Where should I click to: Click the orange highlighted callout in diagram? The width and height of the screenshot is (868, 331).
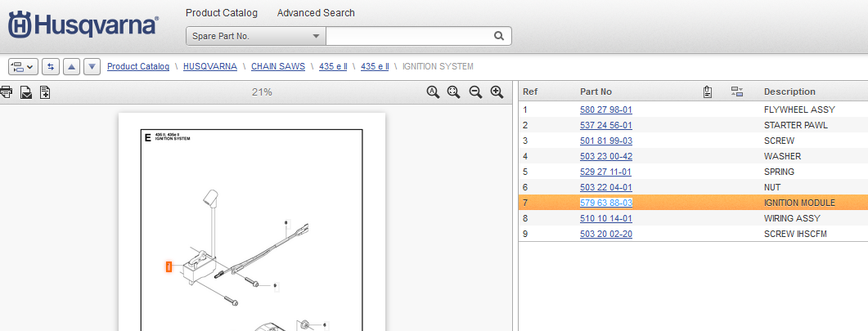pyautogui.click(x=169, y=267)
